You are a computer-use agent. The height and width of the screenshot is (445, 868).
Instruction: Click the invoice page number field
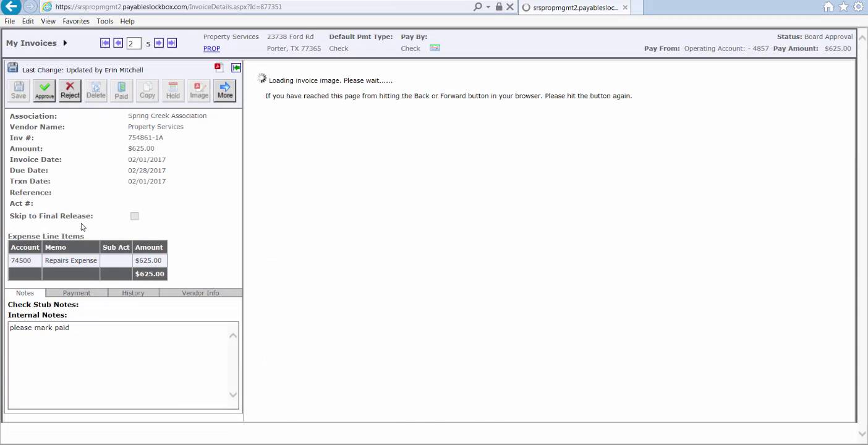tap(134, 43)
